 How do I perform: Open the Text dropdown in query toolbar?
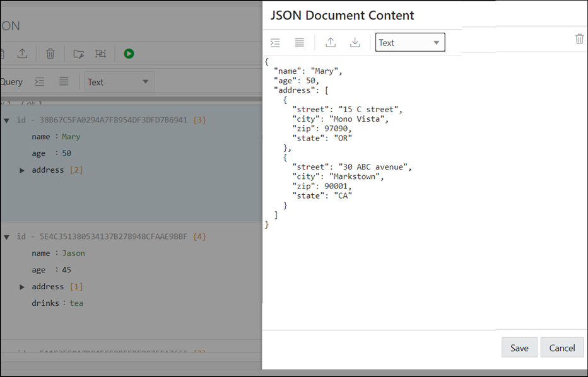point(119,82)
